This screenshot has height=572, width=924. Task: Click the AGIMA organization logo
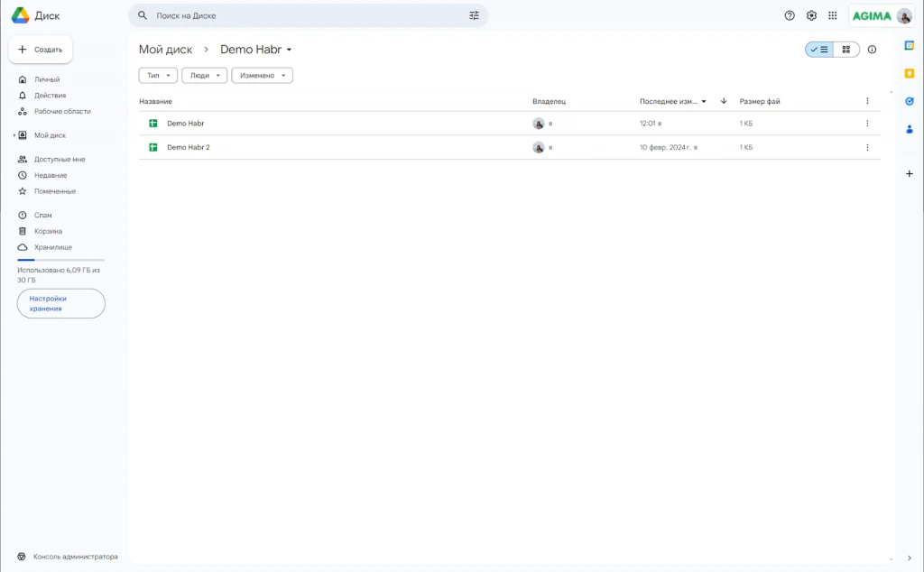[x=872, y=16]
